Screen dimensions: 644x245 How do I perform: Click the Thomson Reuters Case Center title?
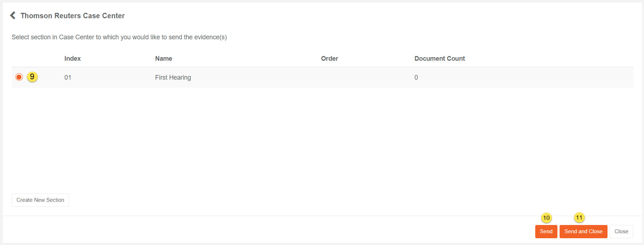click(73, 16)
